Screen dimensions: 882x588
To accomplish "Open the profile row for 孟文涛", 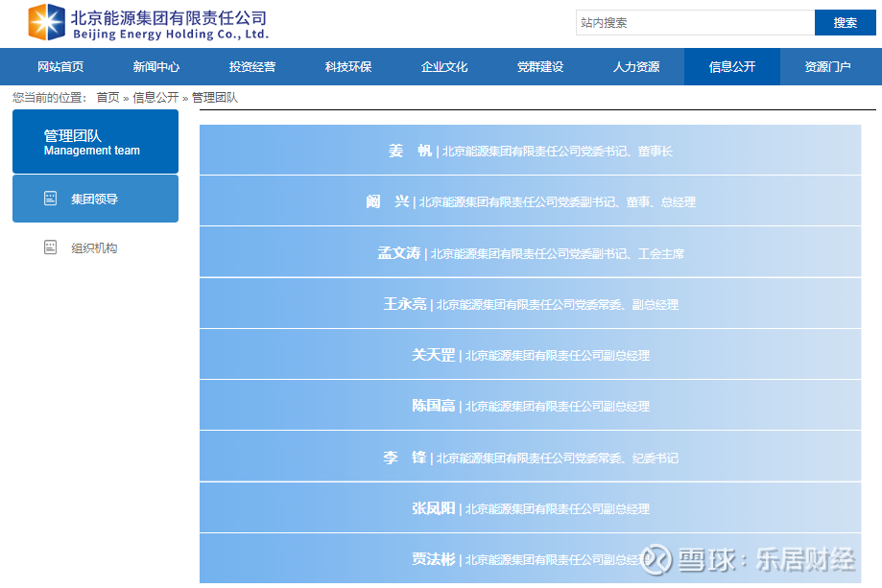I will pyautogui.click(x=530, y=253).
